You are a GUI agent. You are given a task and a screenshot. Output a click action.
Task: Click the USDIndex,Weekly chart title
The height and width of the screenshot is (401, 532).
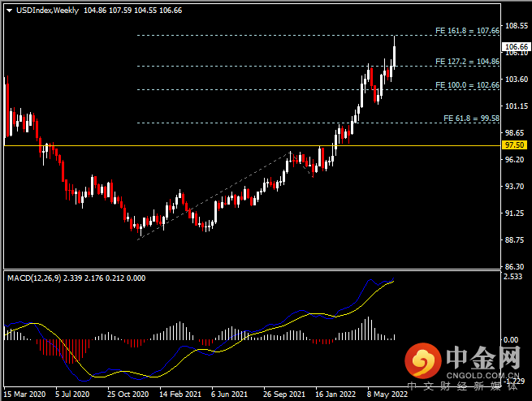coord(41,10)
